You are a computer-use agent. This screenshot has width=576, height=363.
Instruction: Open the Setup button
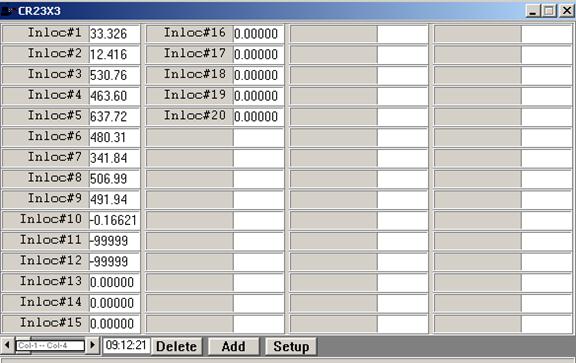(x=291, y=346)
